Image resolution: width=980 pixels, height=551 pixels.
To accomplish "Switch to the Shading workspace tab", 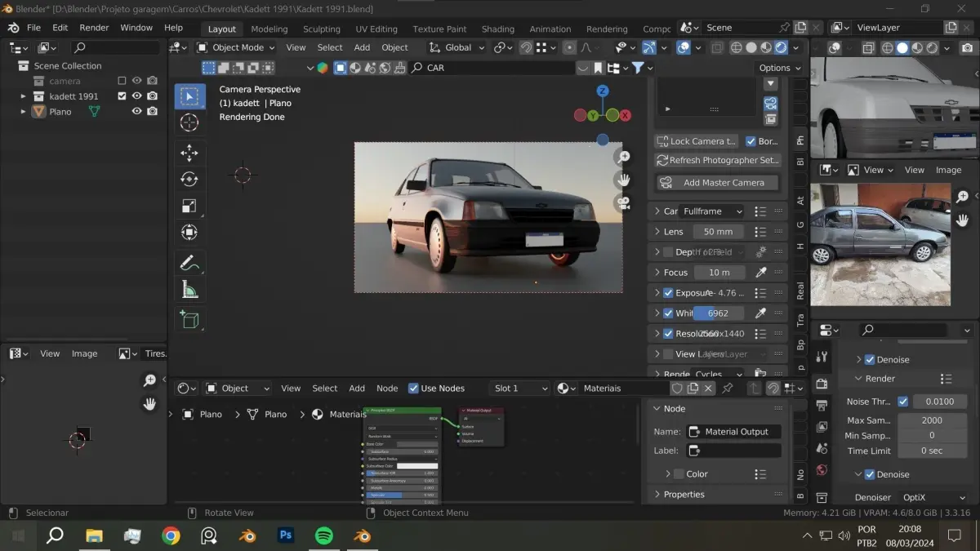I will click(x=497, y=29).
